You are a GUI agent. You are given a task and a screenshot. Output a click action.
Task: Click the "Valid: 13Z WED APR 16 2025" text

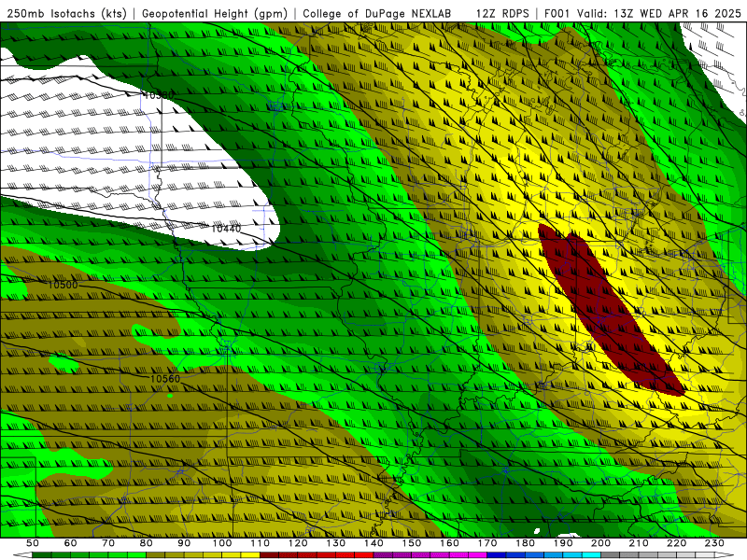659,13
